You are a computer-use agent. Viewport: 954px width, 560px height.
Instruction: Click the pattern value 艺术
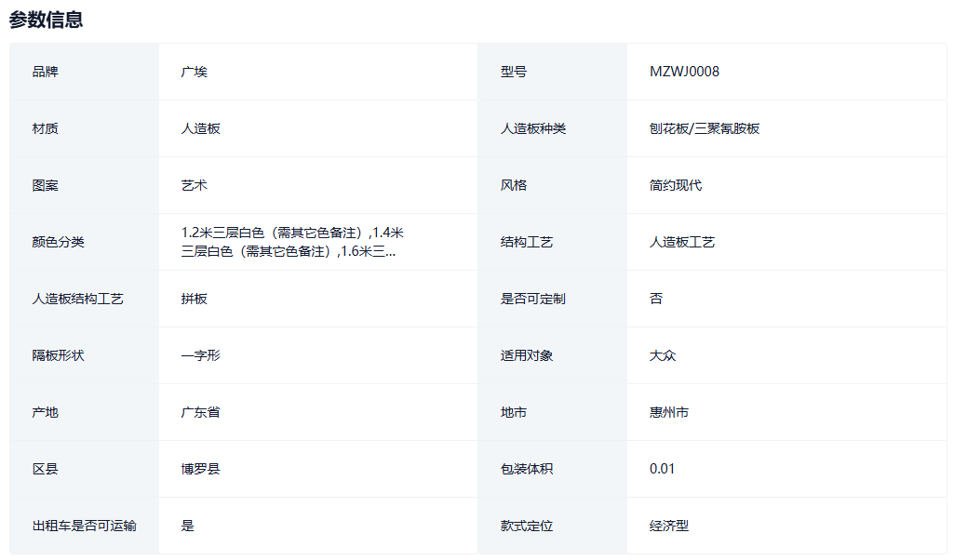click(x=195, y=185)
